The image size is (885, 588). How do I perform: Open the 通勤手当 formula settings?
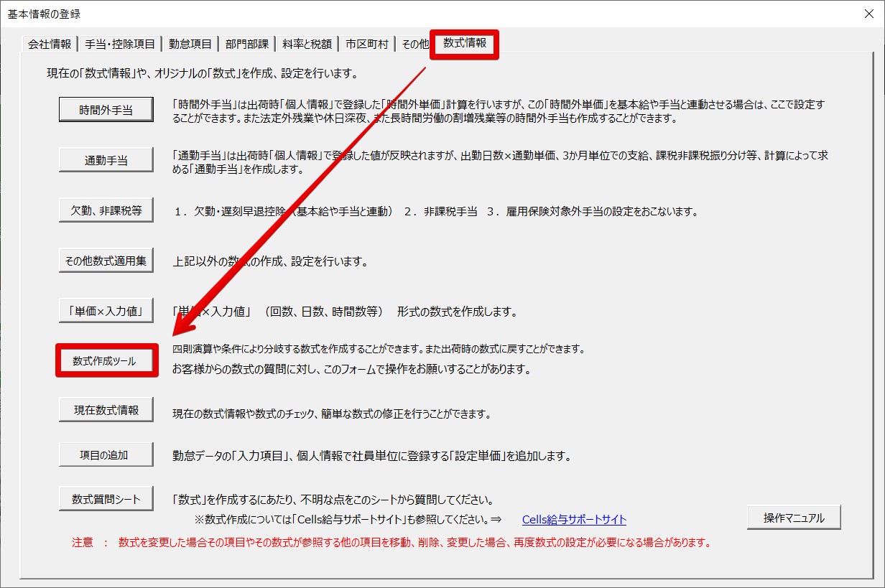point(106,161)
